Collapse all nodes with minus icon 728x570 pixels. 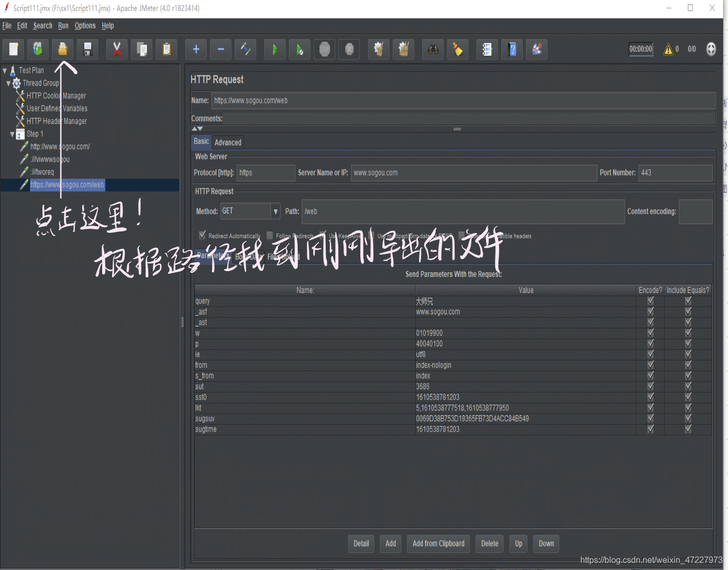tap(220, 49)
